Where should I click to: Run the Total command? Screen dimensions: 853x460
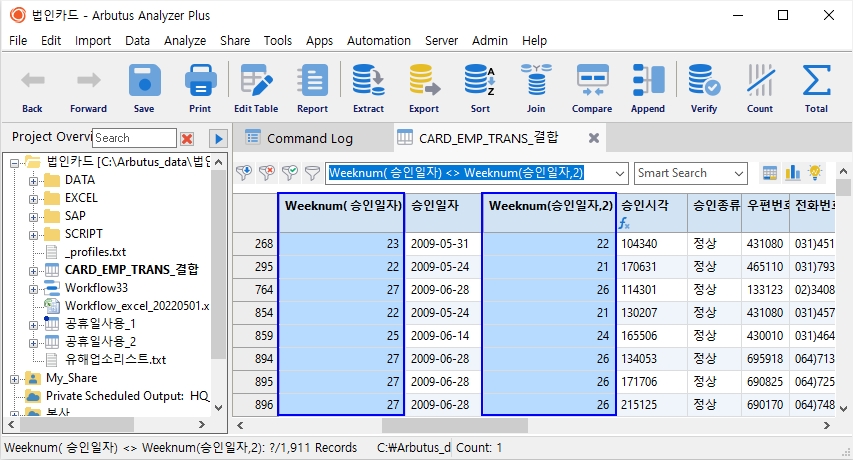click(x=816, y=81)
